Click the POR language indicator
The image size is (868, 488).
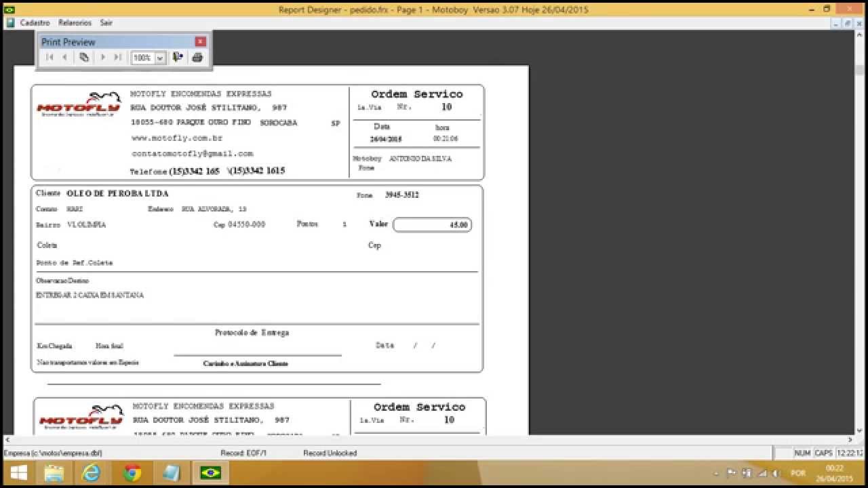tap(798, 473)
